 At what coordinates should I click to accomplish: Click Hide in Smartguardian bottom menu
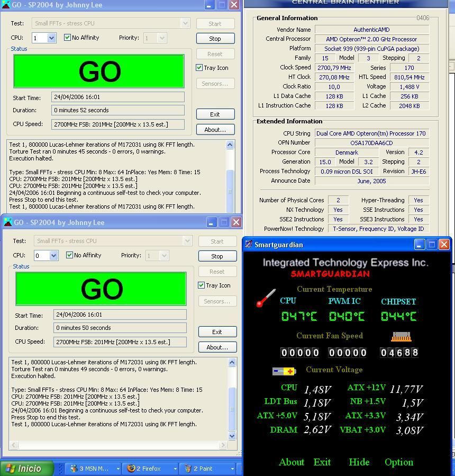(x=359, y=462)
